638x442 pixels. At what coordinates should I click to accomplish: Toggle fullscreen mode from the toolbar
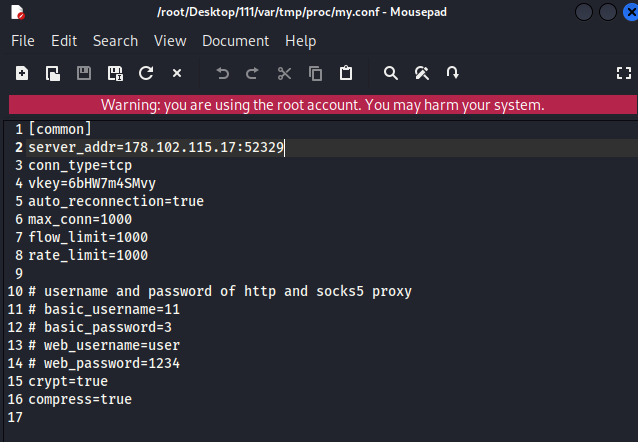point(624,73)
